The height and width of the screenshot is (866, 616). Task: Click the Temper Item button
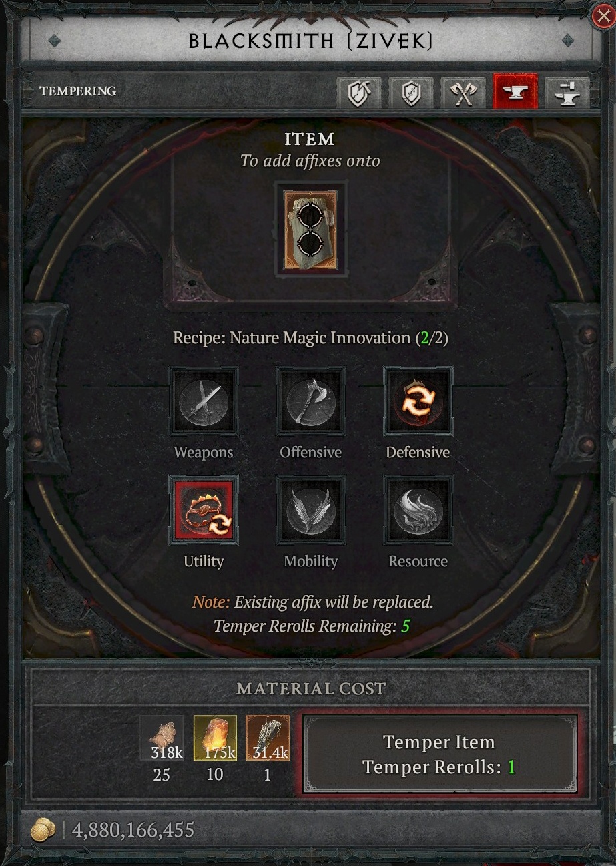tap(439, 754)
